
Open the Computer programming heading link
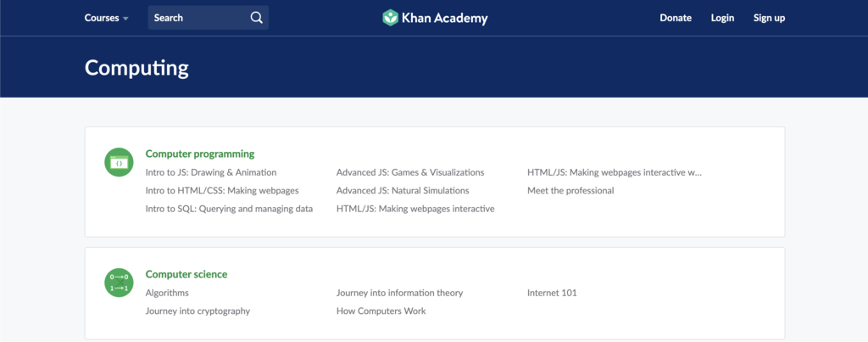tap(200, 154)
